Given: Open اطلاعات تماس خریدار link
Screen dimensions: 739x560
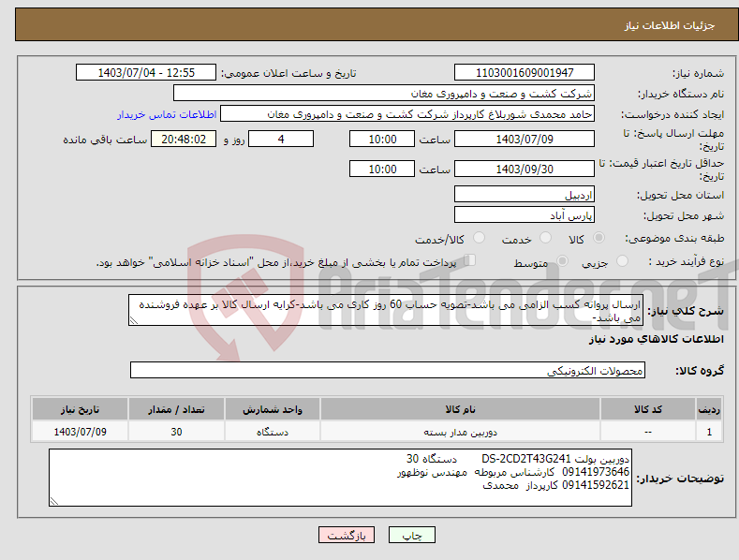Looking at the screenshot, I should (x=167, y=114).
